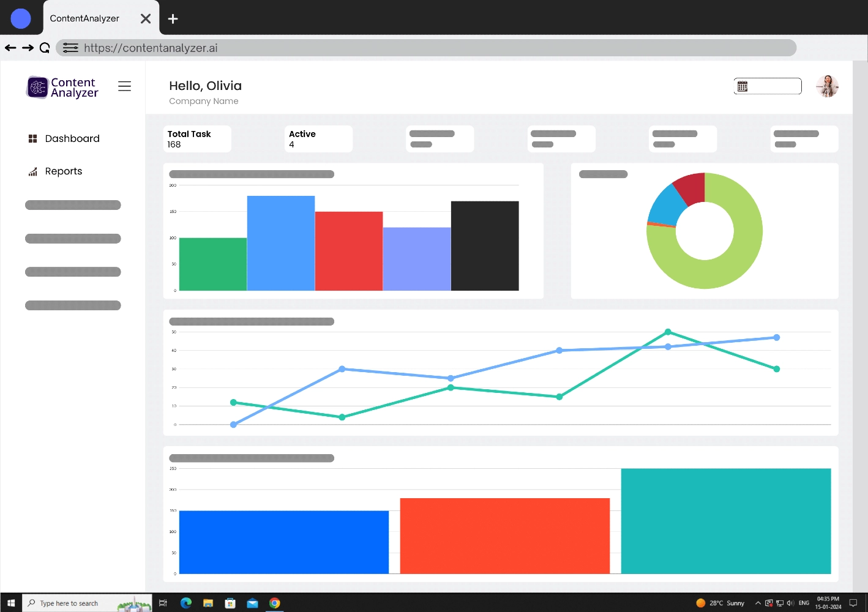
Task: Select Reports in the sidebar menu
Action: (x=63, y=171)
